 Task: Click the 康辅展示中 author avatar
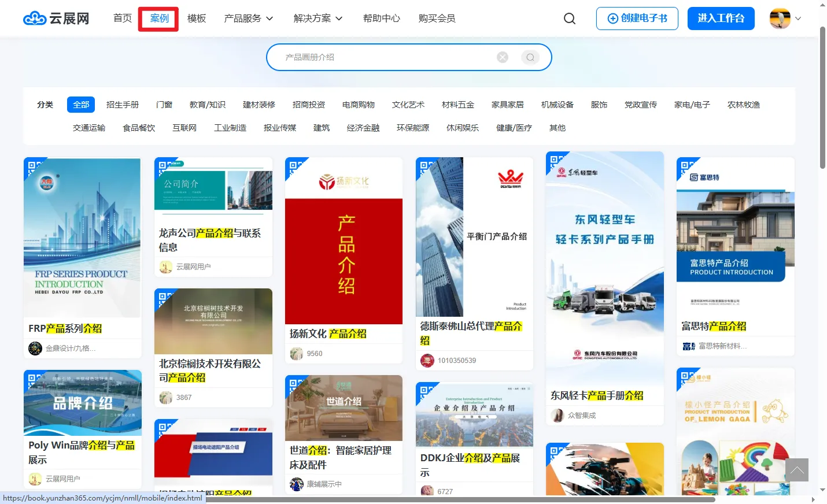tap(297, 484)
